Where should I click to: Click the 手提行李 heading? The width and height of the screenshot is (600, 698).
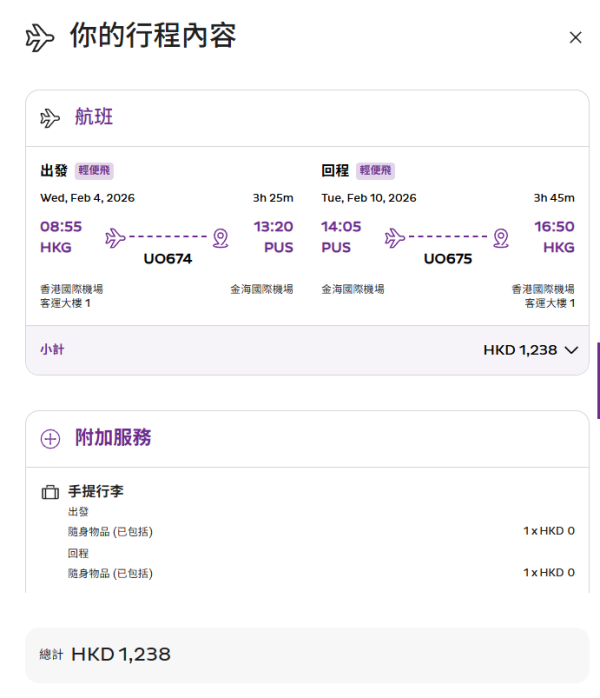pos(96,491)
